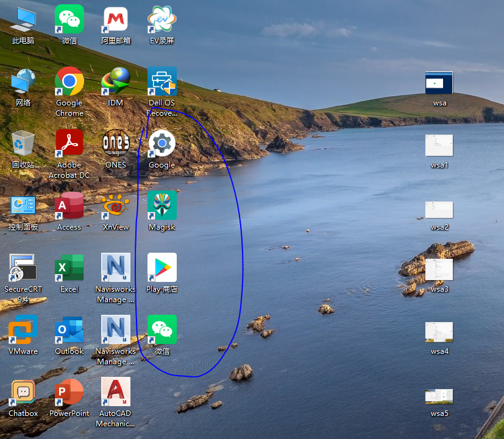Open the SecureCRT 9.4 shortcut
The width and height of the screenshot is (504, 439).
coord(23,269)
